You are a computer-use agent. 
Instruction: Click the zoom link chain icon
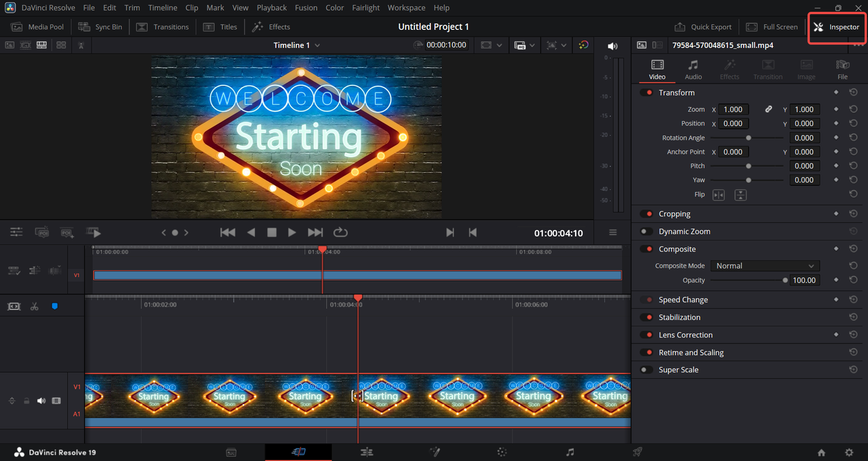coord(768,109)
